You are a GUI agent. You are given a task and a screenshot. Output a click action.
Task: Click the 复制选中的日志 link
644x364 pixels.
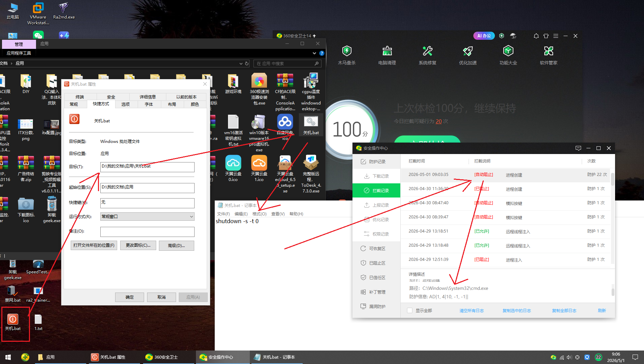click(517, 311)
